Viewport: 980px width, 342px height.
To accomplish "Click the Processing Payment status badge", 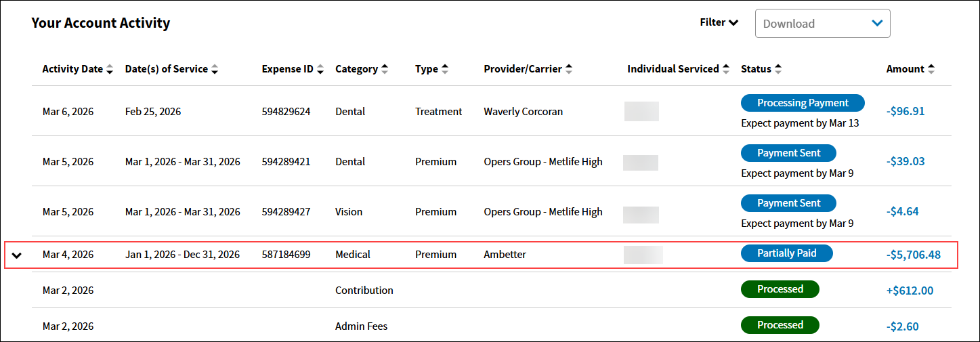I will [803, 103].
